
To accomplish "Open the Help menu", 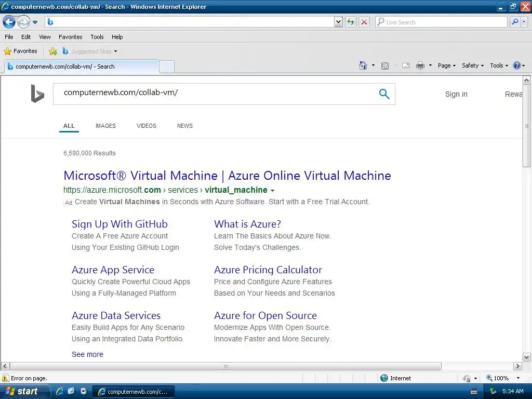I will pos(117,37).
